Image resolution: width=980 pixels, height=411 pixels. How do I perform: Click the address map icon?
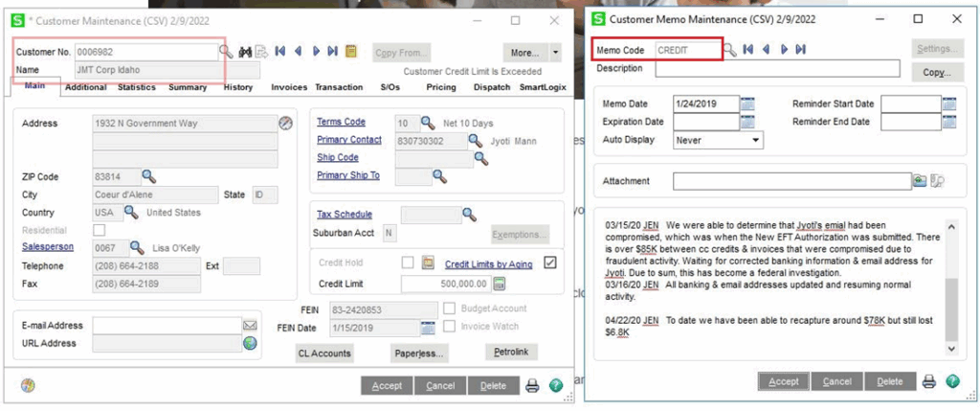tap(285, 123)
